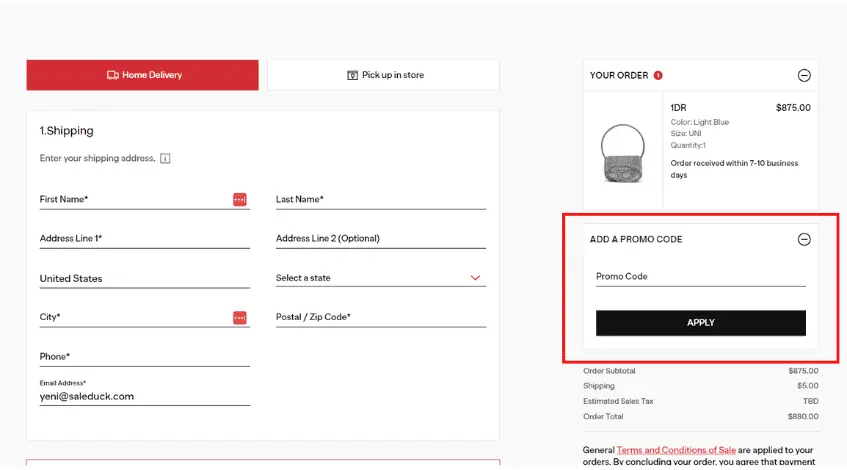Click the Phone number field
This screenshot has height=470, width=847.
coord(144,357)
